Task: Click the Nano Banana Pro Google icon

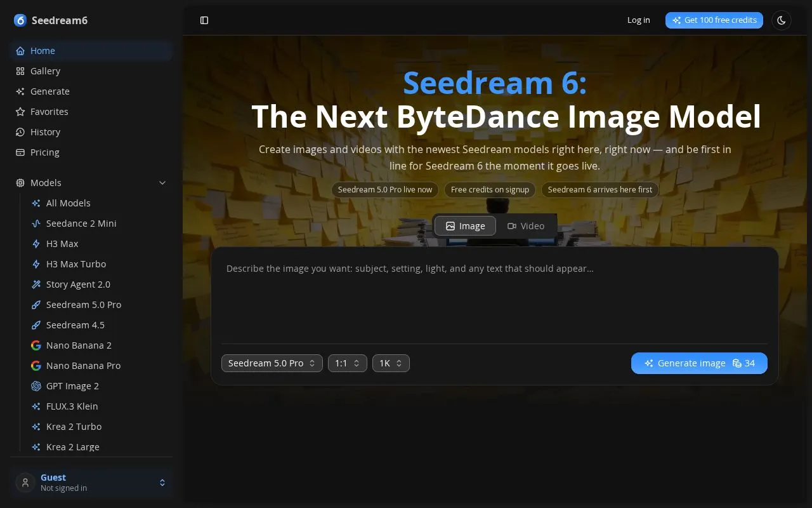Action: click(x=36, y=366)
